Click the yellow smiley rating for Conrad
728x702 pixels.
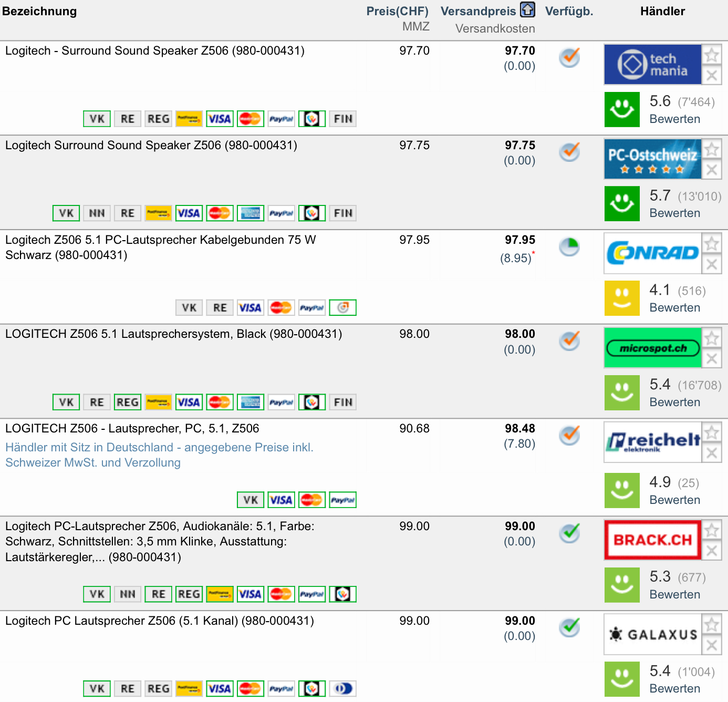622,298
